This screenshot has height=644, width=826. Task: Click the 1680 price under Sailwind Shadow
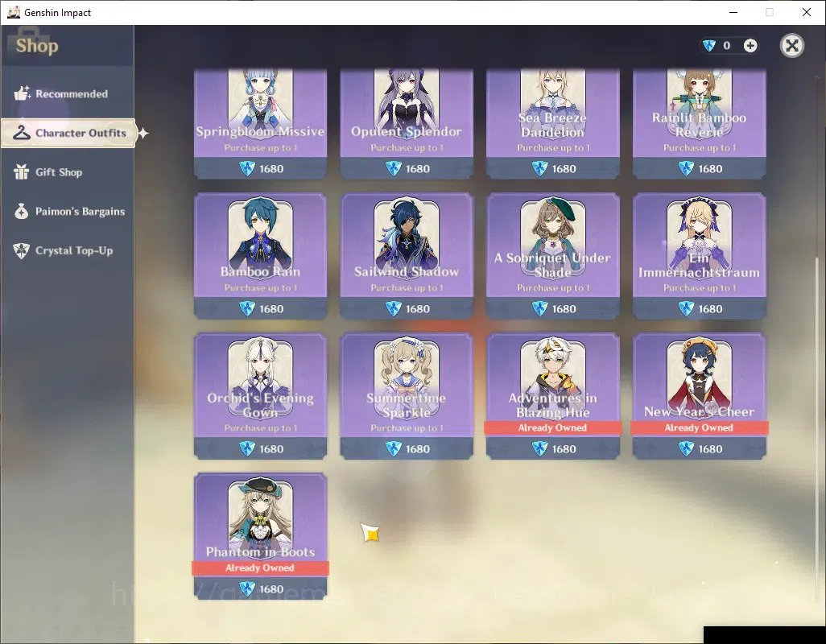click(418, 309)
